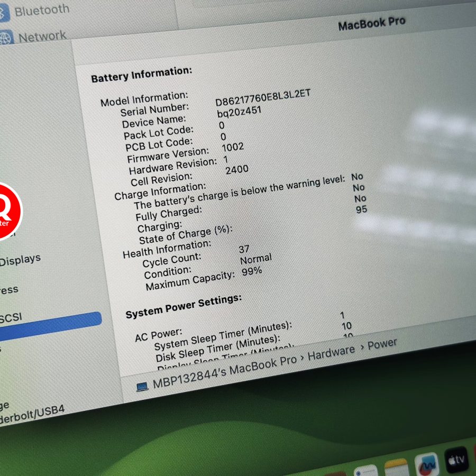This screenshot has width=476, height=476.
Task: Click the Device Name label
Action: click(x=154, y=122)
